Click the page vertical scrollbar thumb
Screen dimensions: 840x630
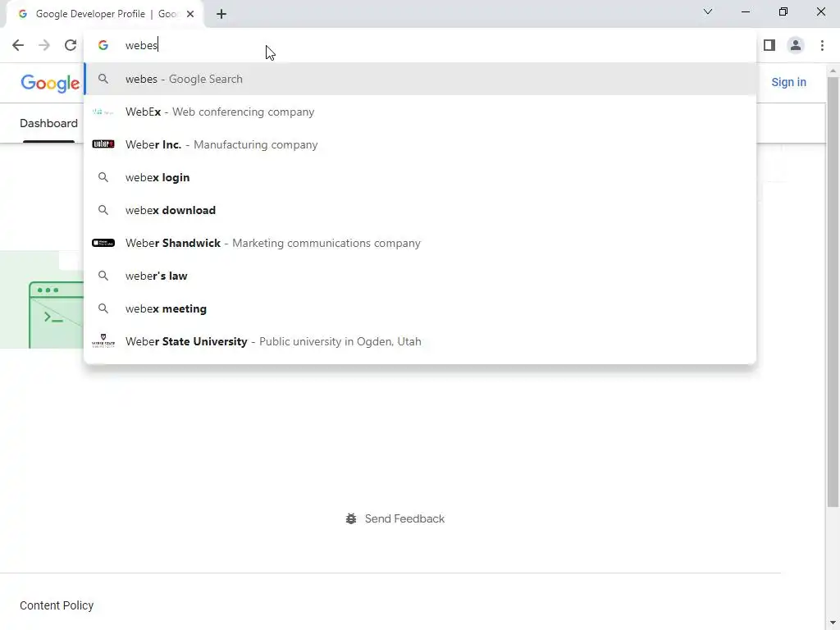pyautogui.click(x=833, y=292)
